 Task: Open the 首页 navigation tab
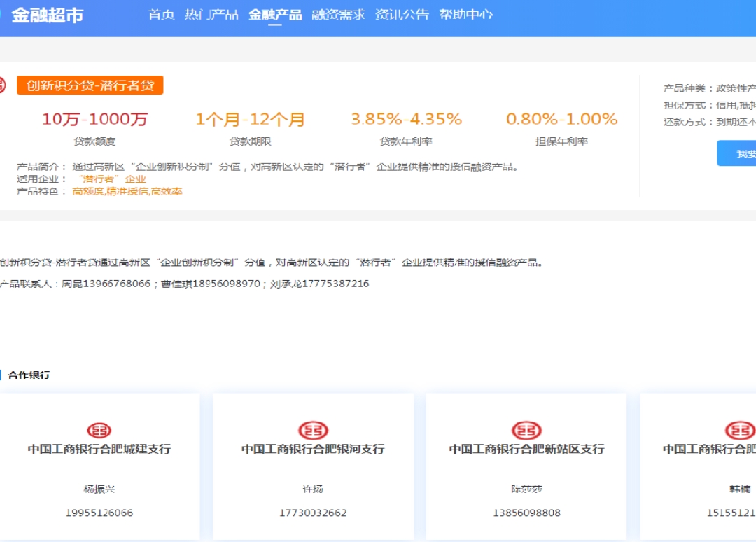click(162, 15)
